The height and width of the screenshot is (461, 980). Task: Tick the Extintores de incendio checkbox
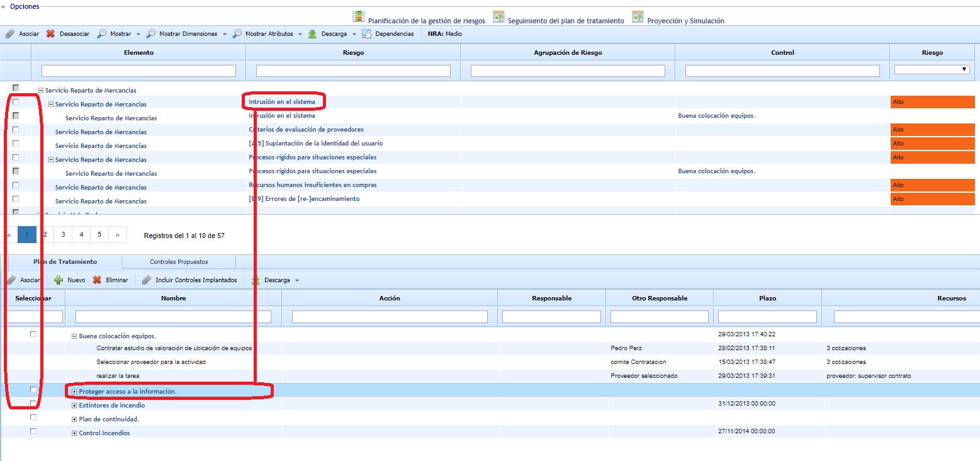click(x=33, y=404)
